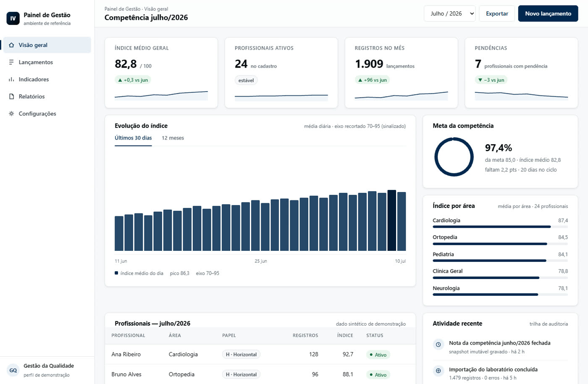The height and width of the screenshot is (384, 588).
Task: Click the estável badge
Action: (246, 80)
